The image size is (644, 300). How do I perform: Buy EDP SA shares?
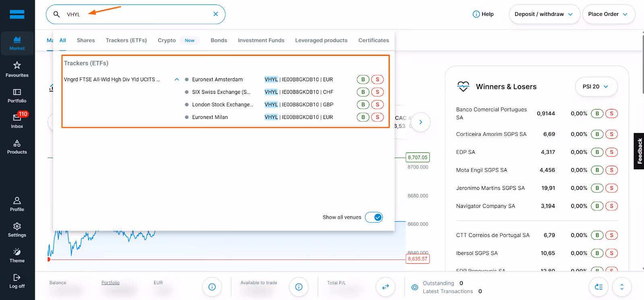click(597, 152)
